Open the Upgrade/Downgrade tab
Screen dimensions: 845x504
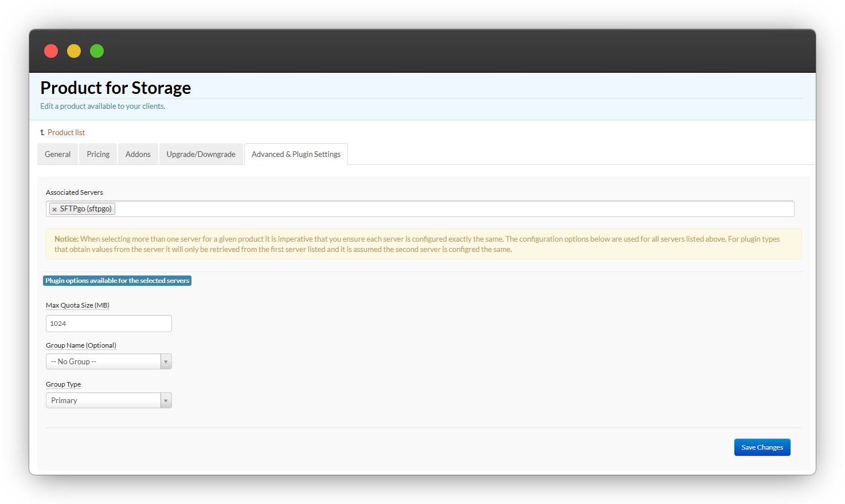pyautogui.click(x=201, y=154)
